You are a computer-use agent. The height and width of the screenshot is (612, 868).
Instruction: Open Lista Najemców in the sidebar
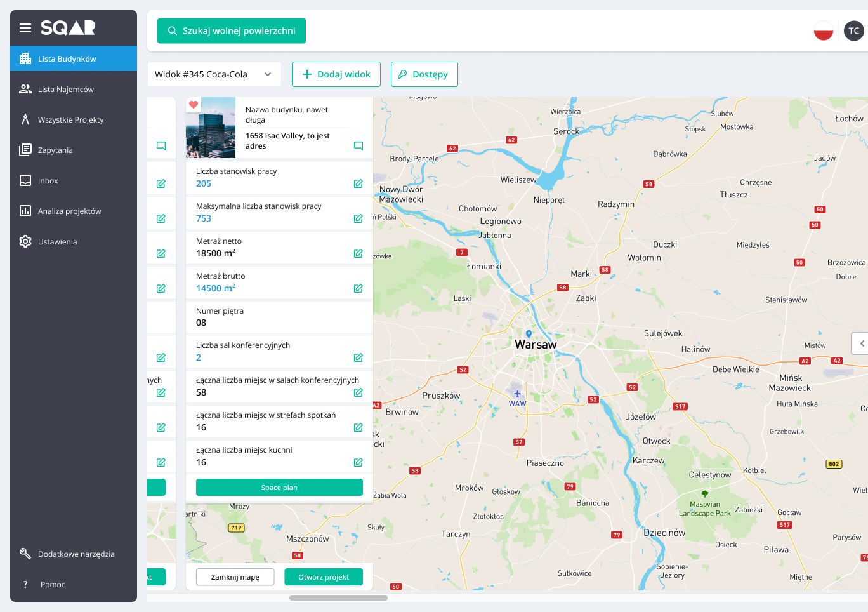(66, 90)
